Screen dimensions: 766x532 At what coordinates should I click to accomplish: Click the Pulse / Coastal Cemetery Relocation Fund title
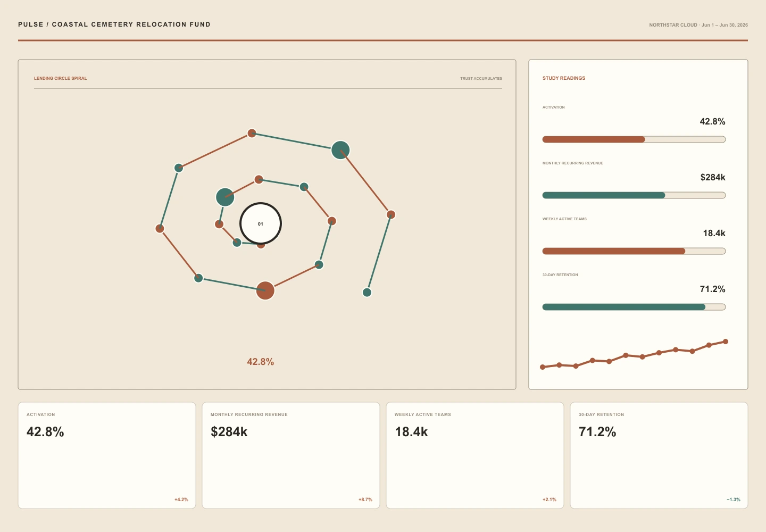pyautogui.click(x=114, y=24)
